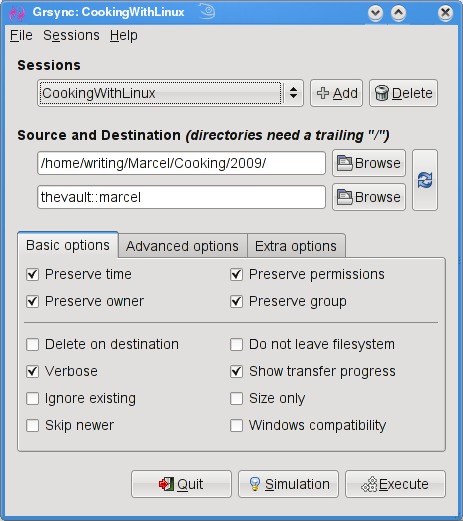463x521 pixels.
Task: Click the plus icon on Add button
Action: [323, 93]
